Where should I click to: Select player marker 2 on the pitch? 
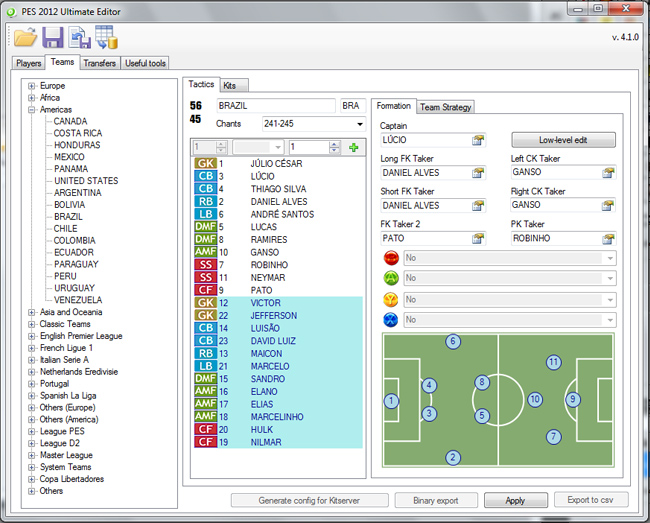point(453,458)
